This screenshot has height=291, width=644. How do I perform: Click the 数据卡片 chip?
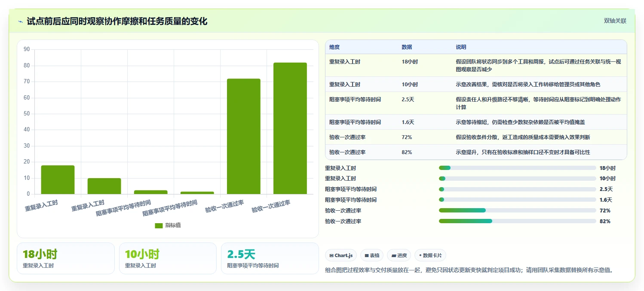(x=430, y=255)
